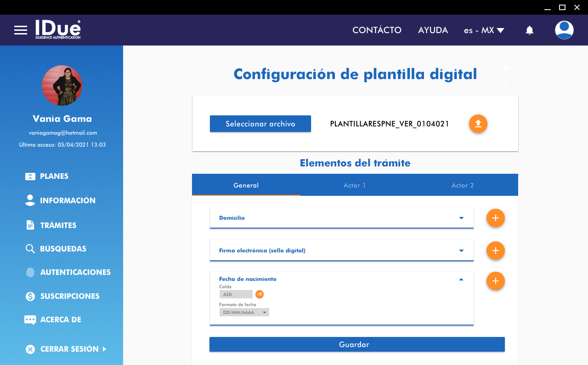Screen dimensions: 588x365
Task: Click the notification bell icon
Action: pyautogui.click(x=529, y=30)
